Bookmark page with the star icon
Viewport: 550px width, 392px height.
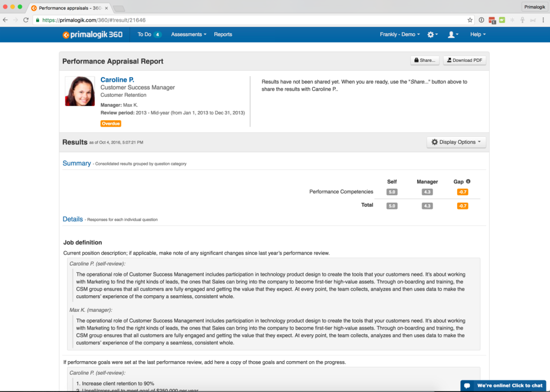(x=470, y=20)
